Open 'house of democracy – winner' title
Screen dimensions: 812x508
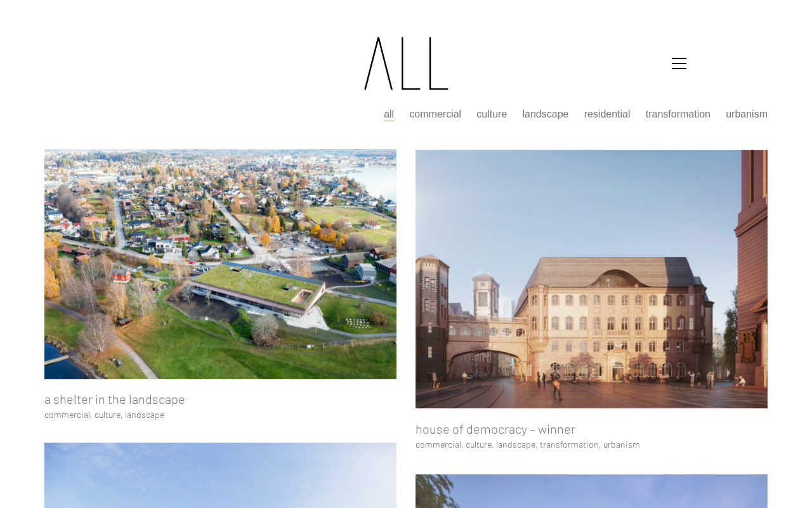(495, 429)
